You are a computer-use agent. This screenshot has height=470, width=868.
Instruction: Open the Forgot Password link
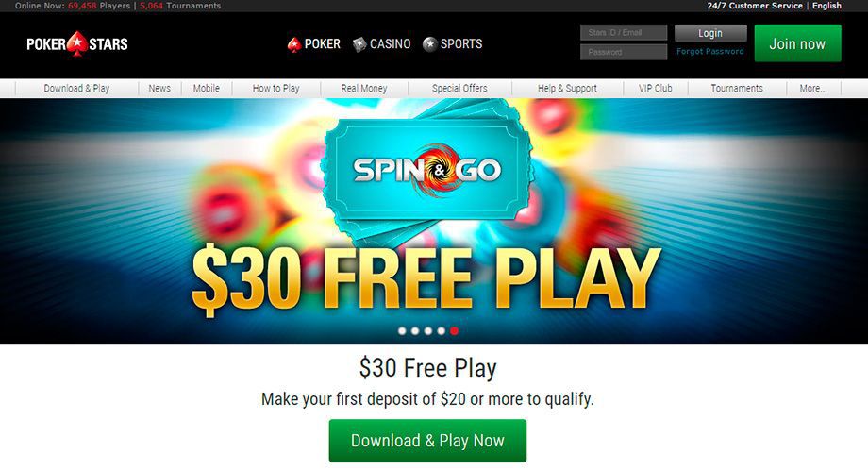point(710,52)
